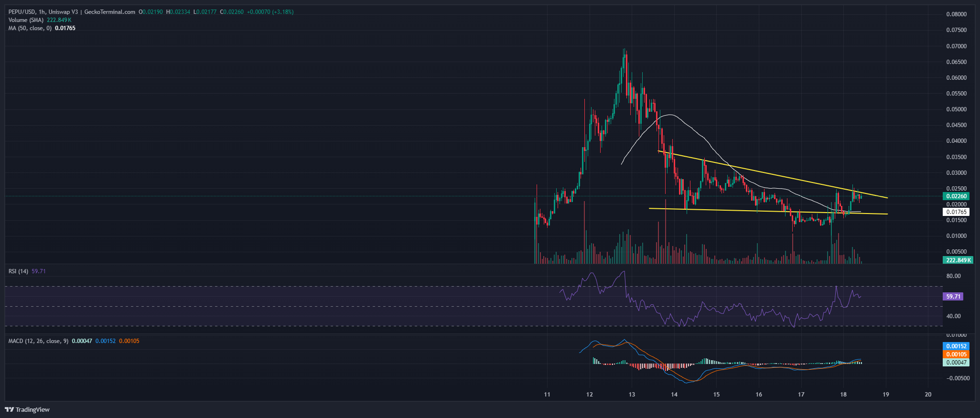Click the 0.08000 price axis label
The width and height of the screenshot is (980, 418).
[956, 14]
